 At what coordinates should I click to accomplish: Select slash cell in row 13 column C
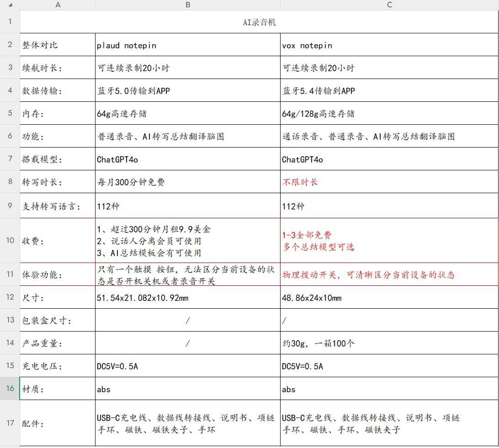tap(389, 320)
